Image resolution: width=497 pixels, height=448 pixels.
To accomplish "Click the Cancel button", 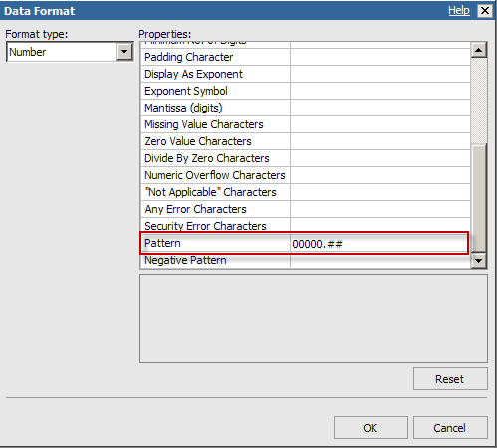I will pyautogui.click(x=450, y=428).
